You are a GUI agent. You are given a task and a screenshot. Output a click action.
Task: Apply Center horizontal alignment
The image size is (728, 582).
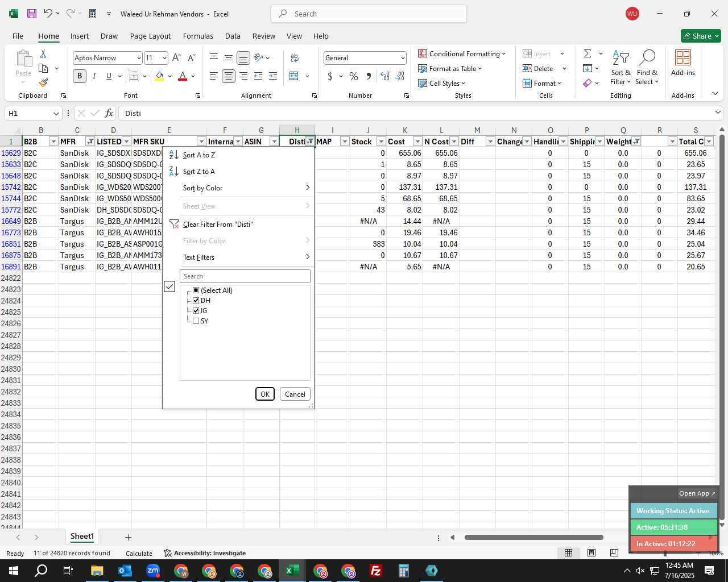229,76
